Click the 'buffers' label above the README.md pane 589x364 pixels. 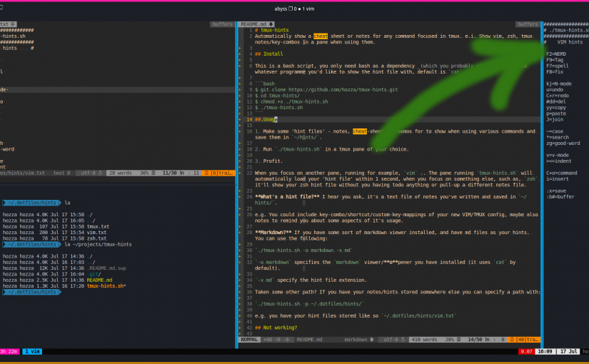(528, 24)
